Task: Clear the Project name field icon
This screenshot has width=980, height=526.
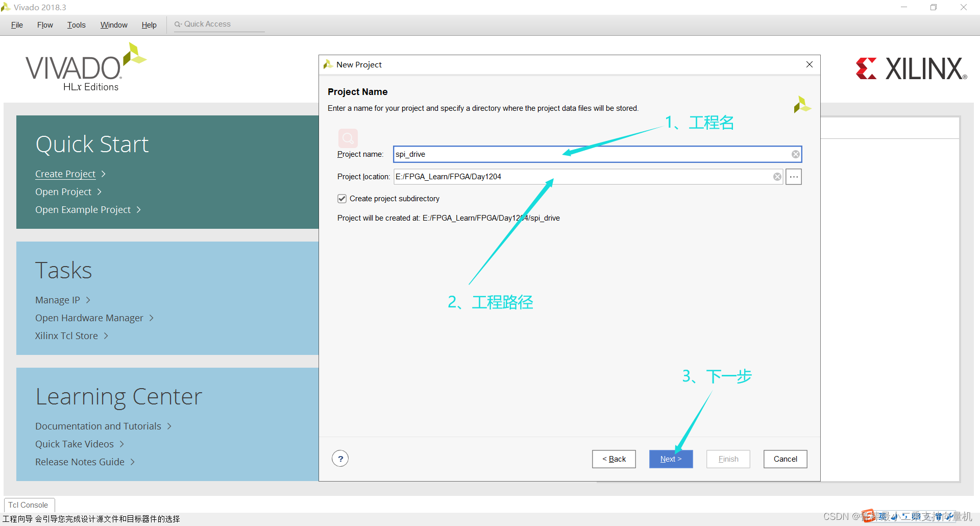Action: point(796,154)
